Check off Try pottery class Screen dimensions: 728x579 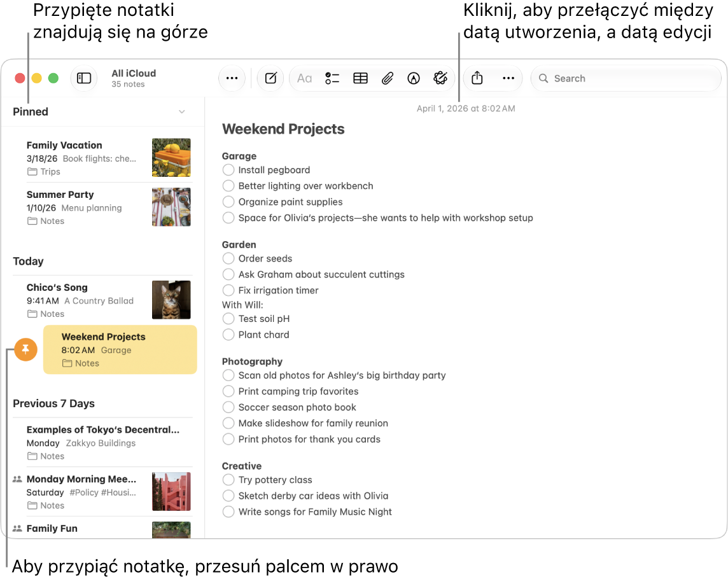tap(228, 480)
